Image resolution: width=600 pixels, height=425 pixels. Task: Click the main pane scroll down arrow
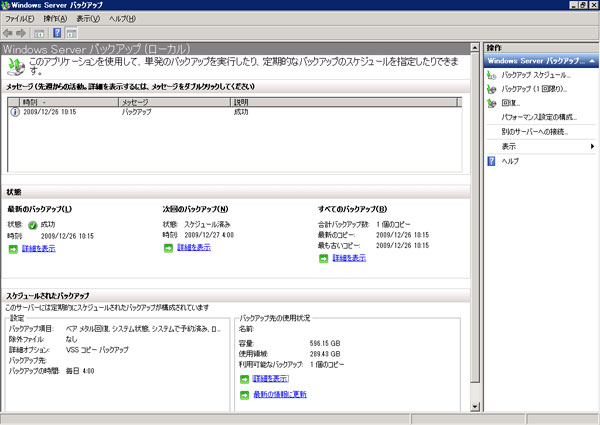click(x=475, y=407)
